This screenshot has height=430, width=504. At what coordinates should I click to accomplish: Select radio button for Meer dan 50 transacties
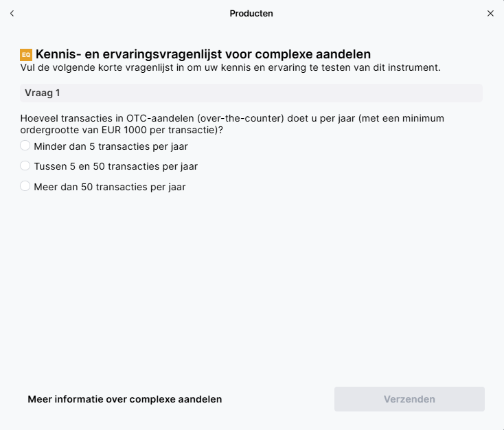pos(25,186)
